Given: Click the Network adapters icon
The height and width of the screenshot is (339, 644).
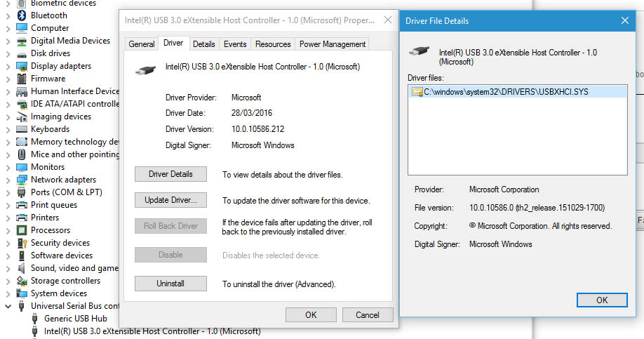Looking at the screenshot, I should pyautogui.click(x=21, y=180).
